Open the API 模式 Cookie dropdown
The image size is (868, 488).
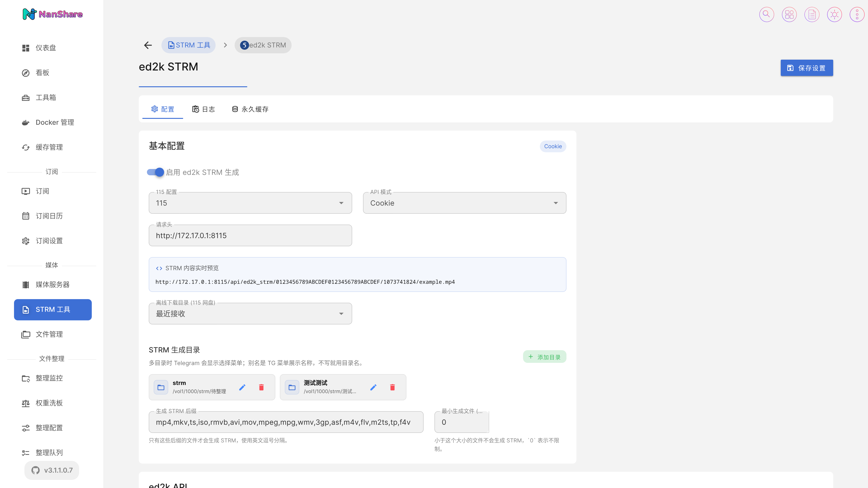(x=464, y=203)
